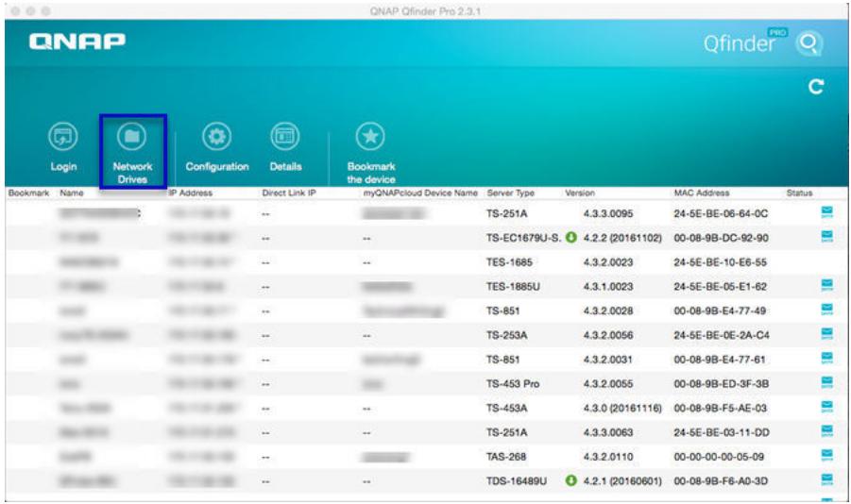Click status icon for MAC 00-08-9B-E4-77-61

tap(826, 358)
